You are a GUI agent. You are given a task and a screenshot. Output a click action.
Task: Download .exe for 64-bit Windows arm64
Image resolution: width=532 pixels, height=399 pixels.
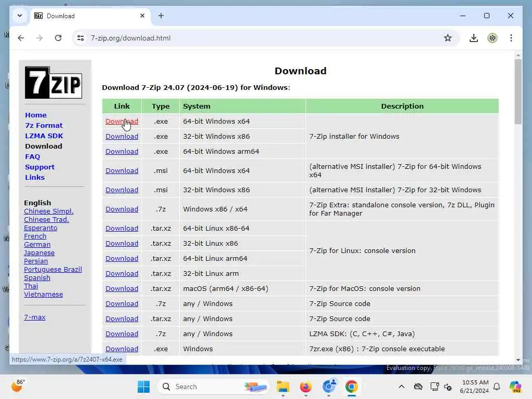tap(122, 151)
